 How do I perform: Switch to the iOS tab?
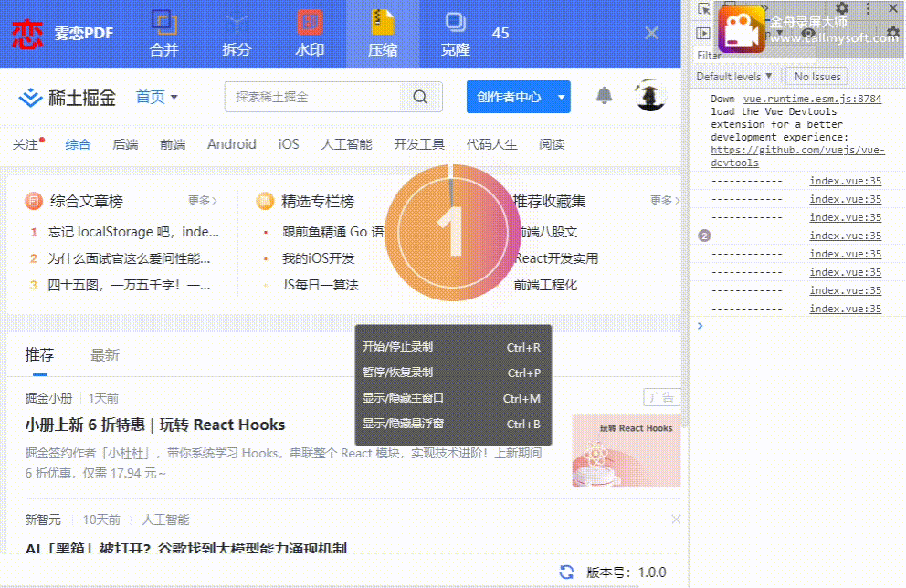[x=289, y=144]
